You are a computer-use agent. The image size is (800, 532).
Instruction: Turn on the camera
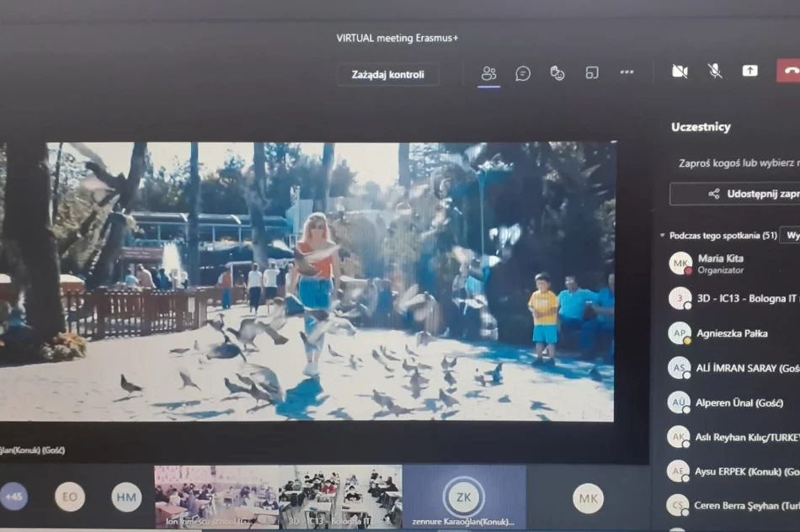tap(680, 72)
